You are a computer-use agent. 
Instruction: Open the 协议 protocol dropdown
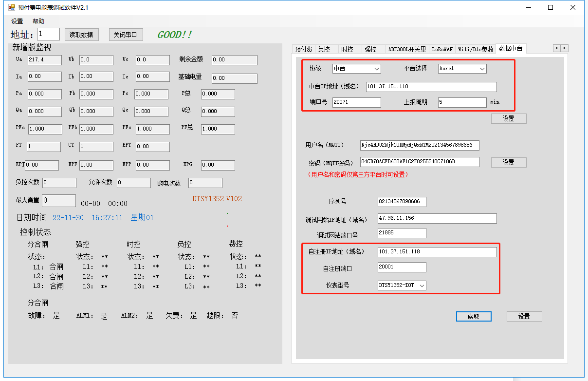click(356, 69)
